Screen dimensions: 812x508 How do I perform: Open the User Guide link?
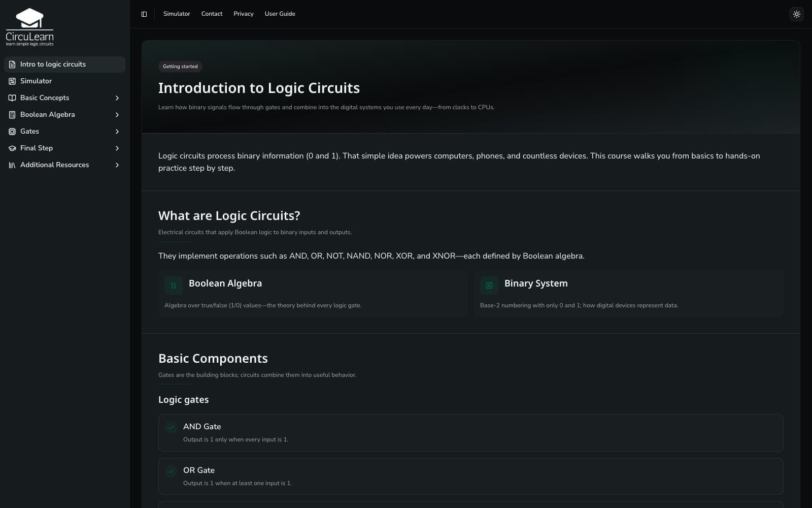click(280, 14)
